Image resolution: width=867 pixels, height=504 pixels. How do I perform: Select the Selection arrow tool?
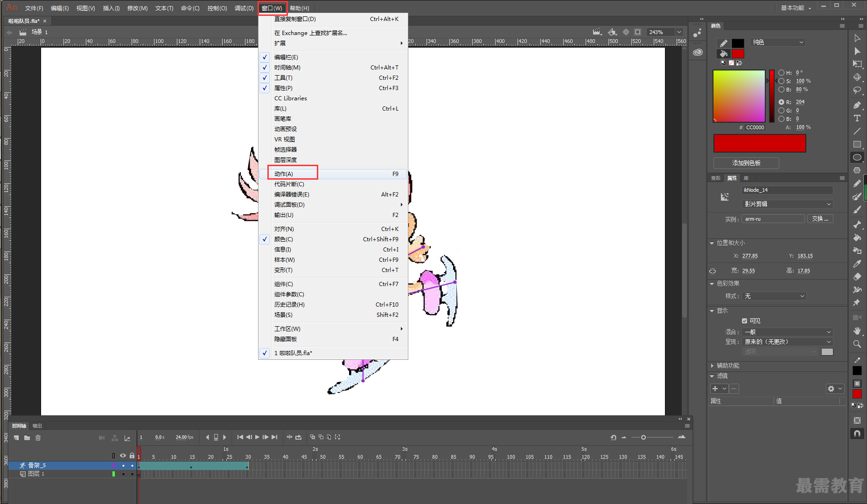pos(857,38)
